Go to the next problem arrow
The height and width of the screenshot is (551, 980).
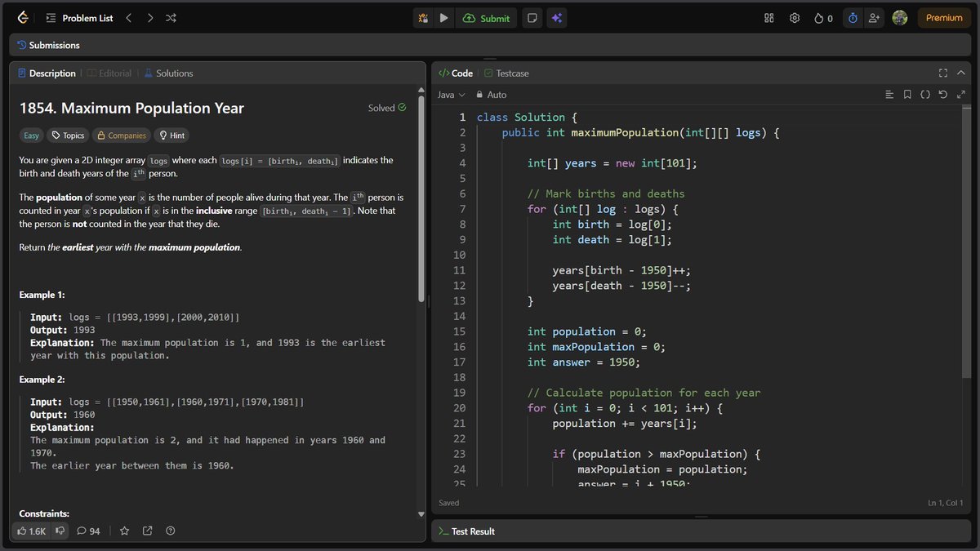pos(149,18)
